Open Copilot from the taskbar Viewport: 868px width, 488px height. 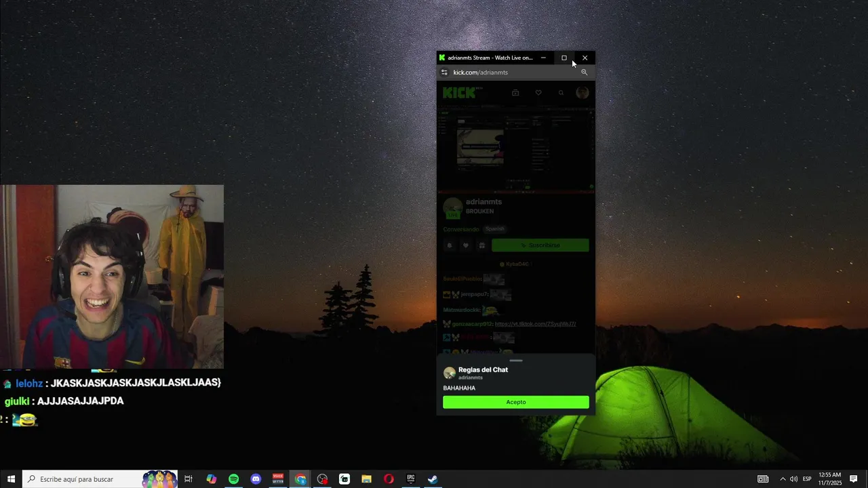(x=212, y=479)
